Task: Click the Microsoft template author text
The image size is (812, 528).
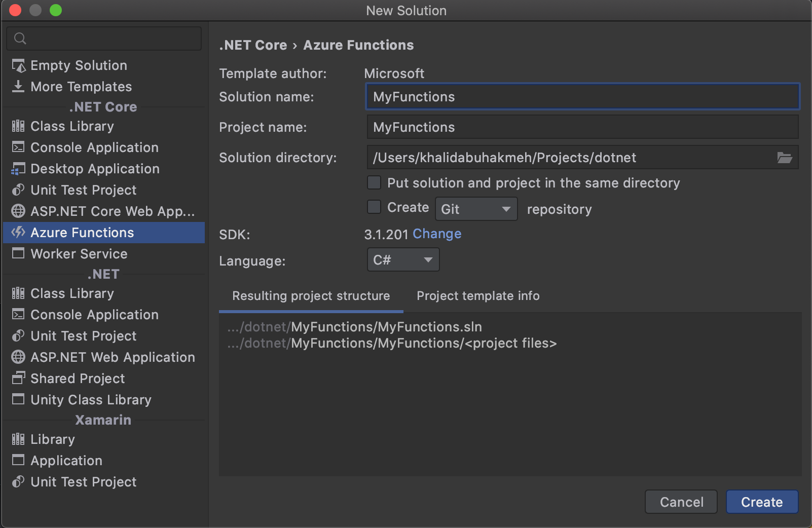Action: tap(394, 73)
